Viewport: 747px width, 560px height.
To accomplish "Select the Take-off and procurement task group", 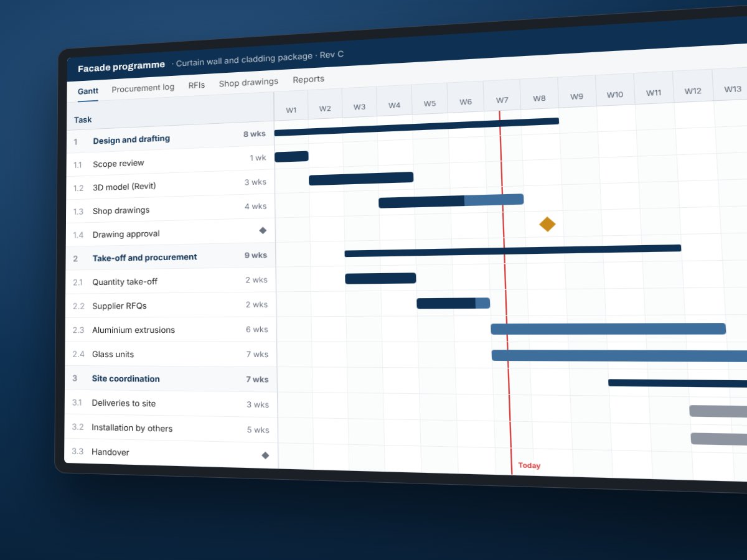I will coord(145,258).
